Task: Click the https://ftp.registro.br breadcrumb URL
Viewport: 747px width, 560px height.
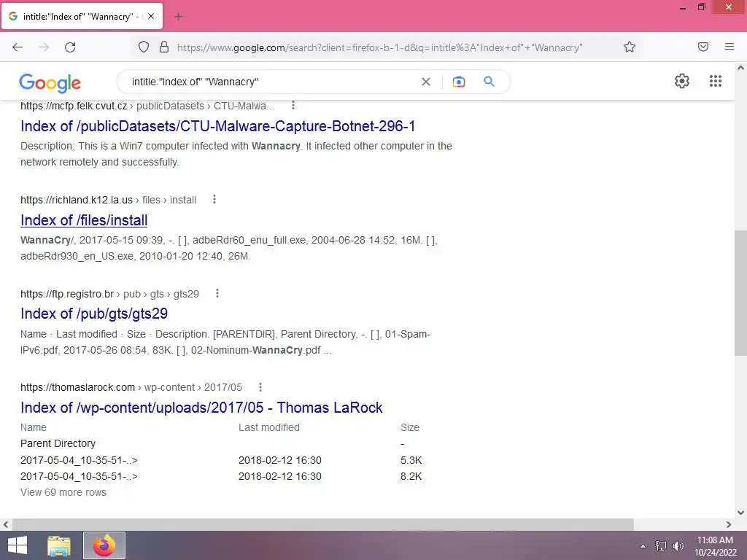Action: point(67,294)
